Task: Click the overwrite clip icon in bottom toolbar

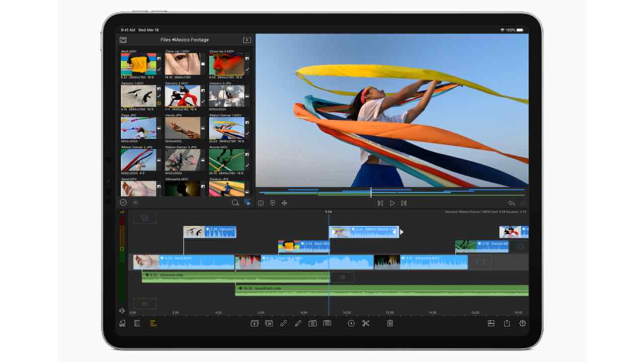Action: click(269, 323)
